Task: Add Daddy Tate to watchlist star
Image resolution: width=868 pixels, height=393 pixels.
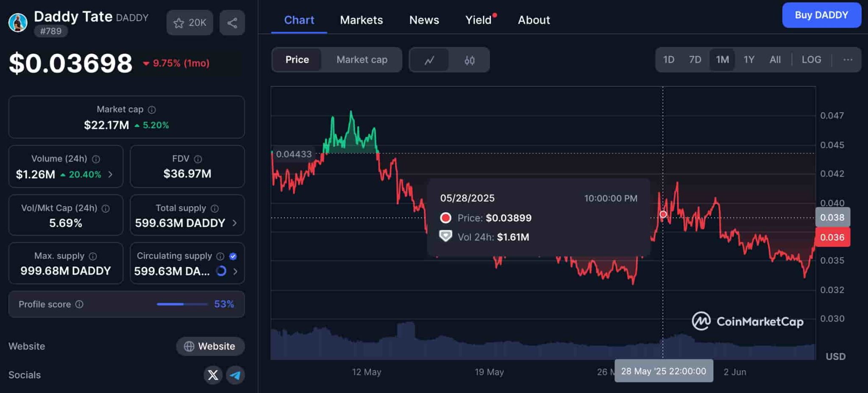Action: 179,23
